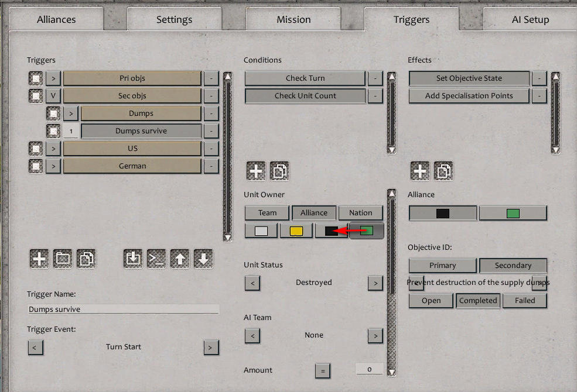
Task: Toggle checkbox for US group
Action: click(x=36, y=149)
